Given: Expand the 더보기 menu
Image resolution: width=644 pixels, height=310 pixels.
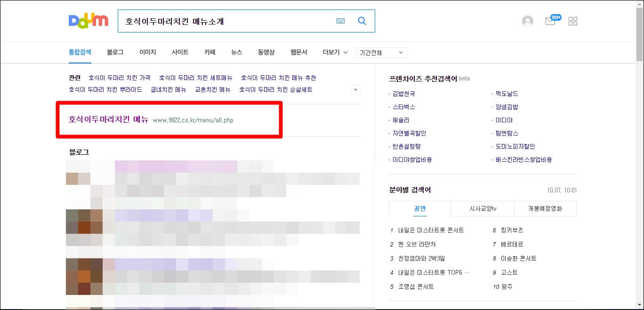Looking at the screenshot, I should [335, 52].
